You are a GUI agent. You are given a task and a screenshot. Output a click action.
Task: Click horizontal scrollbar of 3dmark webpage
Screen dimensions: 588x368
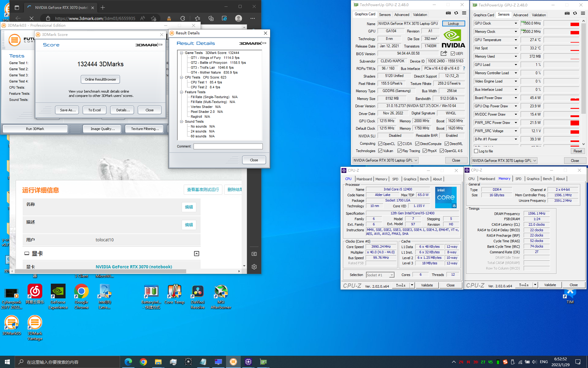coord(100,271)
